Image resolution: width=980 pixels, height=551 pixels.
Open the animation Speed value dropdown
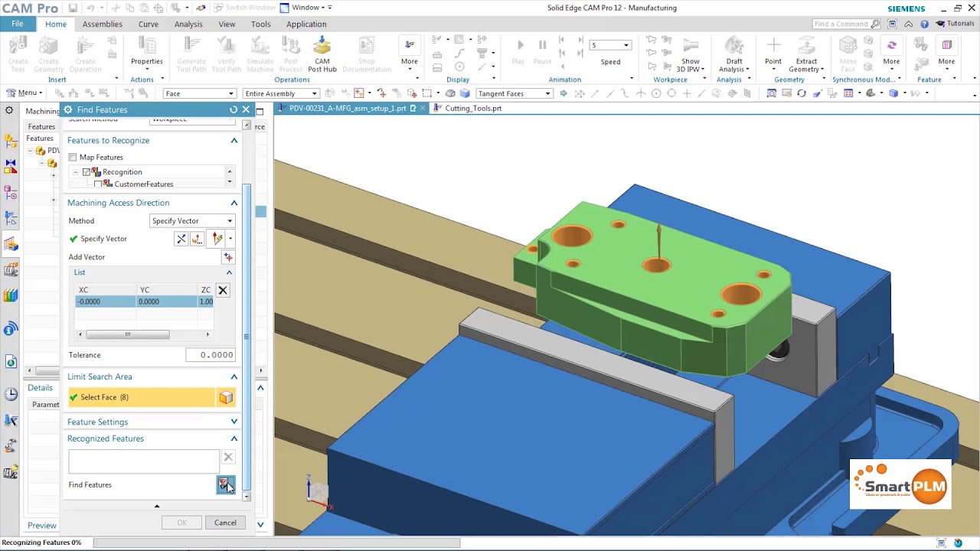click(610, 45)
